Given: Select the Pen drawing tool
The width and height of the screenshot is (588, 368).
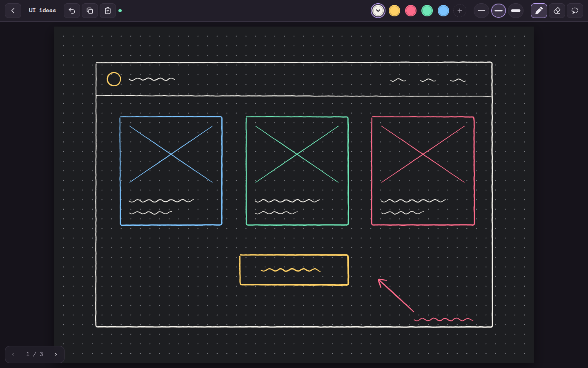Looking at the screenshot, I should tap(539, 11).
